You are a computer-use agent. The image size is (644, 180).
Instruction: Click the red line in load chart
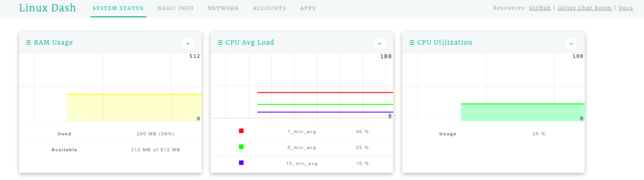325,93
